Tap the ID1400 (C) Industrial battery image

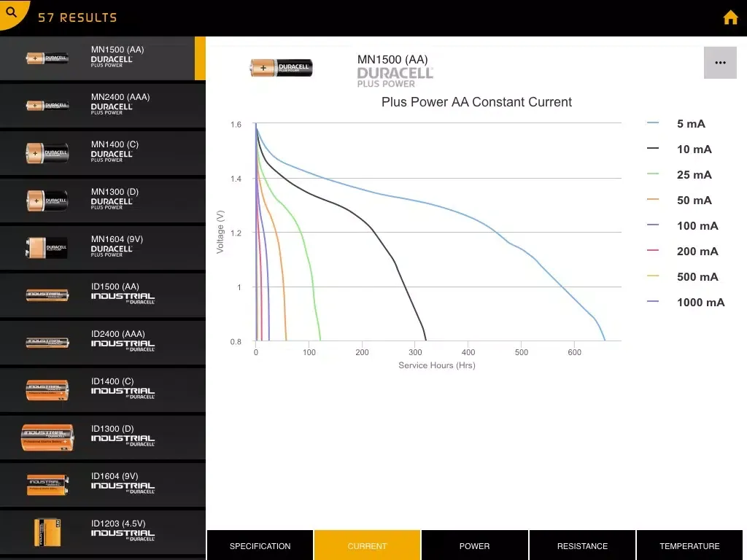click(x=47, y=390)
